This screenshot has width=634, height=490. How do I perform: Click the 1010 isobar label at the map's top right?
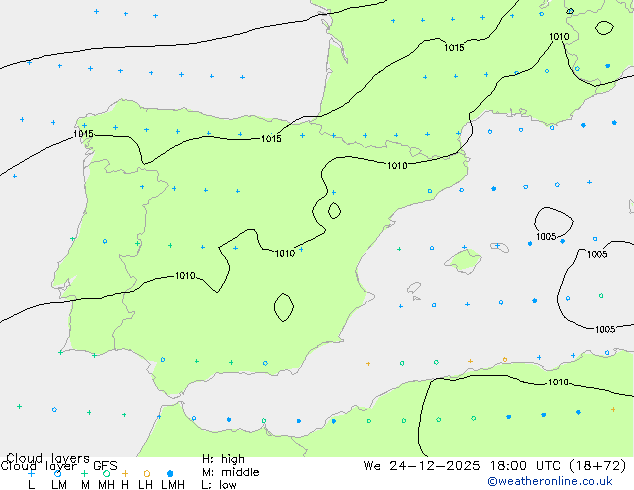point(559,37)
